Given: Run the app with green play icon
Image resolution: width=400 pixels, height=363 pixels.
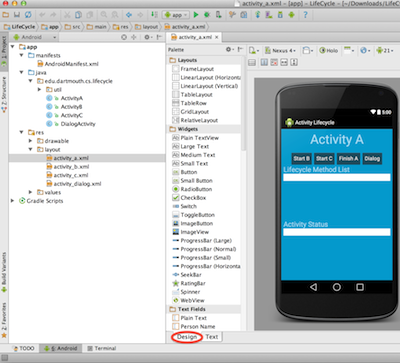Looking at the screenshot, I should (196, 15).
